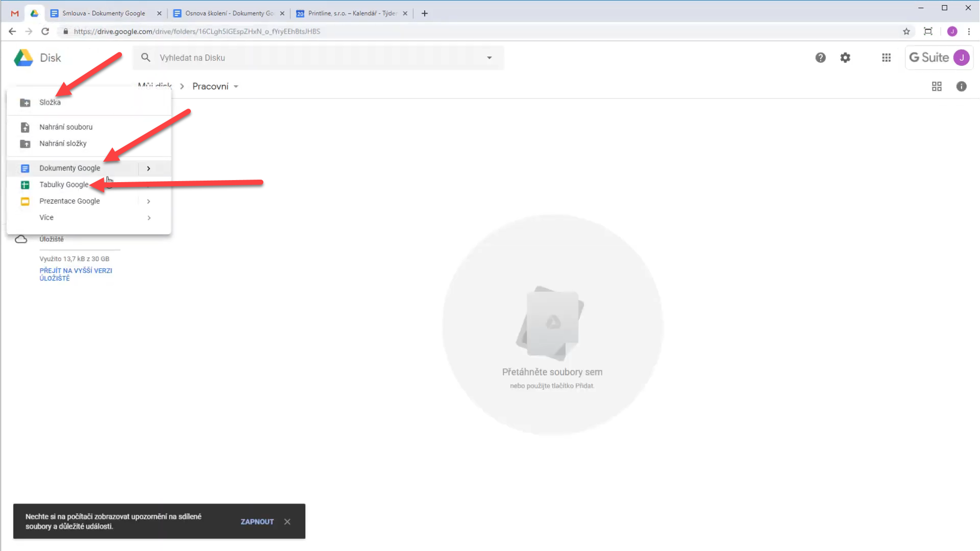
Task: Click the Složka creation option
Action: click(x=50, y=102)
